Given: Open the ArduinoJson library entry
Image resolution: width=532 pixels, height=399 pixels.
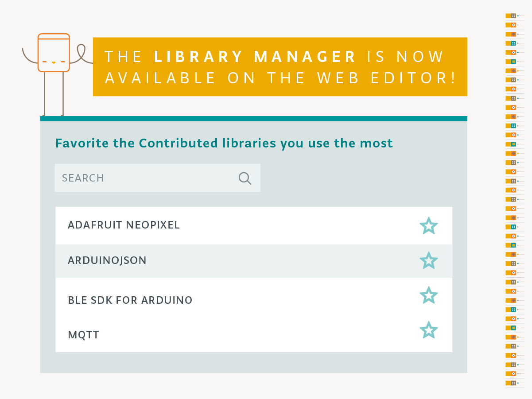Looking at the screenshot, I should (x=107, y=260).
